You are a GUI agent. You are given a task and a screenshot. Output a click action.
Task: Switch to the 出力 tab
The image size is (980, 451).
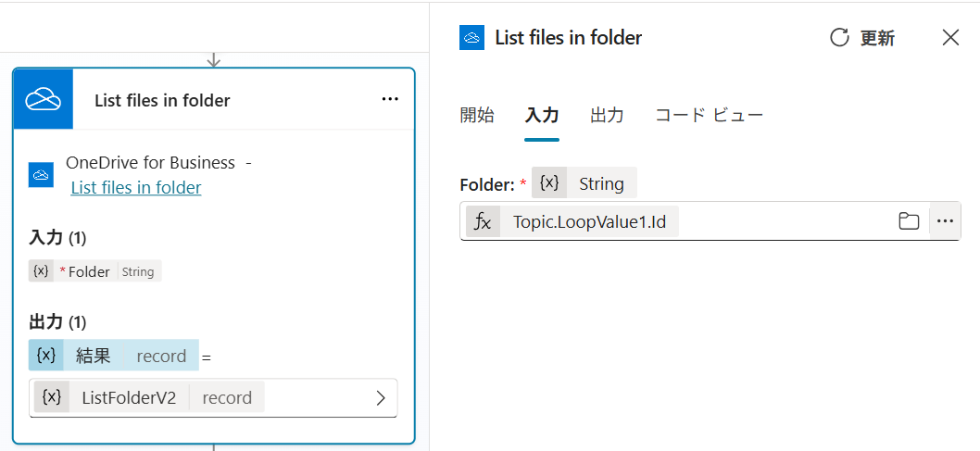[x=607, y=115]
